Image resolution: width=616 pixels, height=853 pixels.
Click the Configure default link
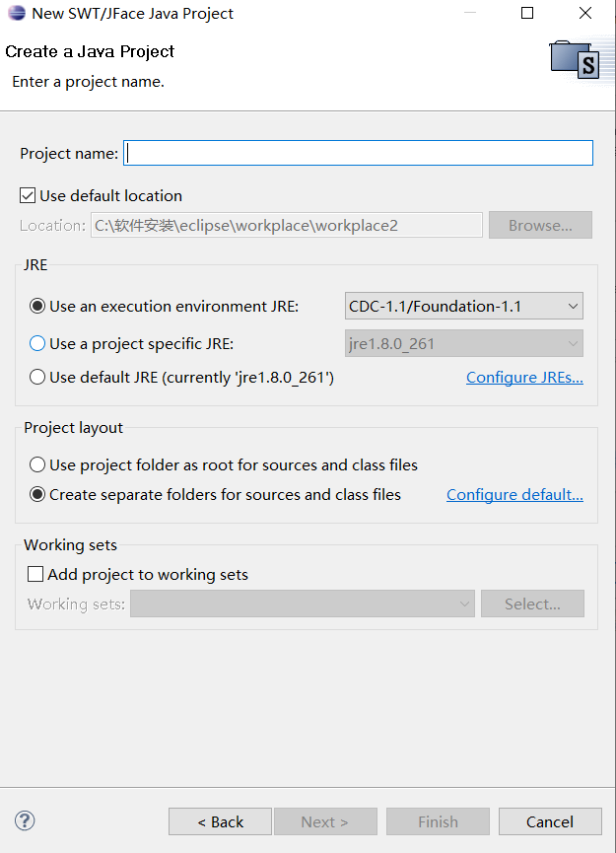click(514, 494)
